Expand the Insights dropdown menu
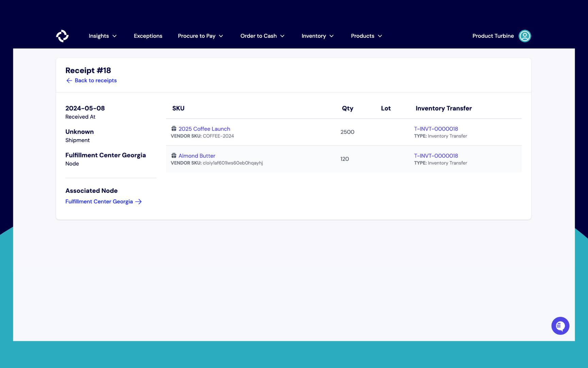Viewport: 588px width, 368px height. point(102,36)
